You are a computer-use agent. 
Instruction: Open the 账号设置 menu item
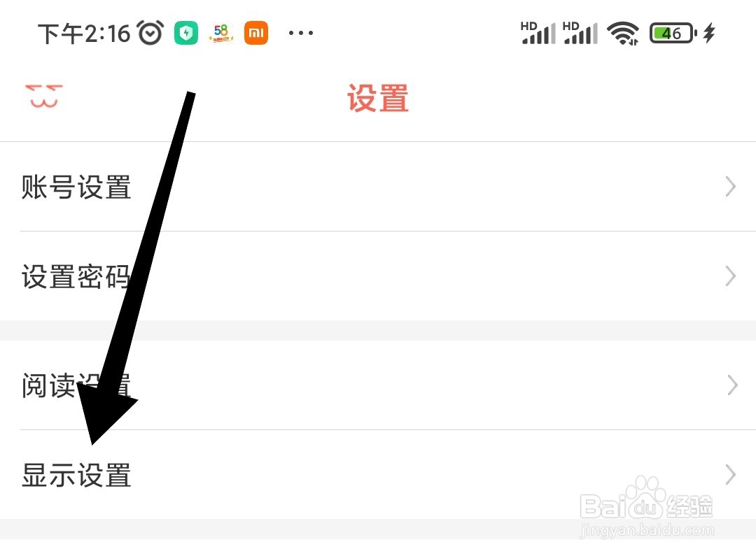tap(378, 187)
